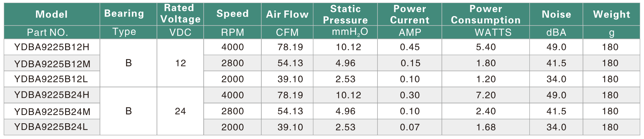Click the Weight column header
The image size is (644, 139).
pos(611,14)
